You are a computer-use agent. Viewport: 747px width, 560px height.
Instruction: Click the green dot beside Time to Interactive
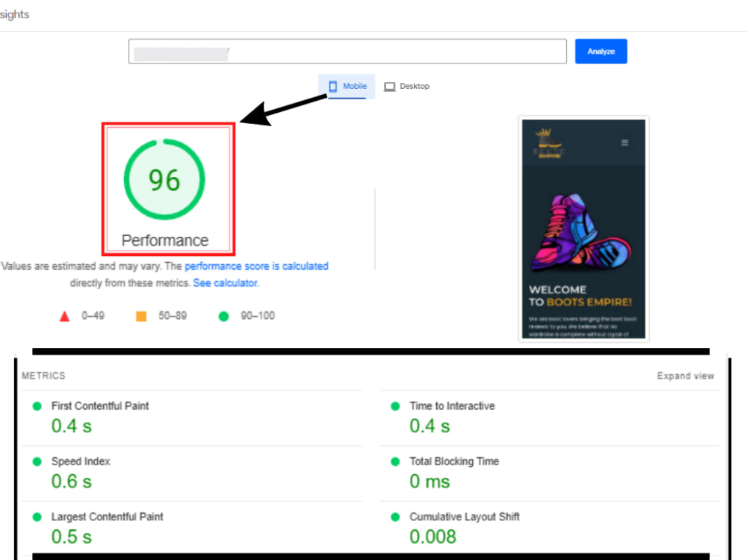coord(395,406)
